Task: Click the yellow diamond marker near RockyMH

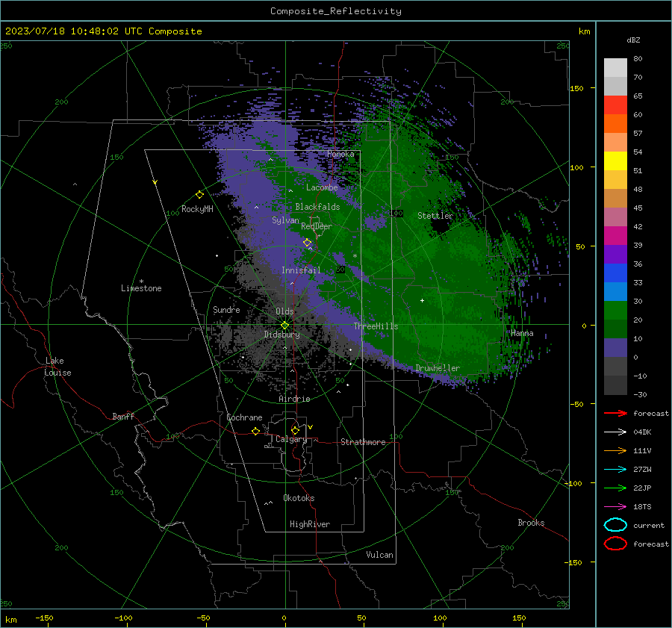Action: pyautogui.click(x=199, y=195)
